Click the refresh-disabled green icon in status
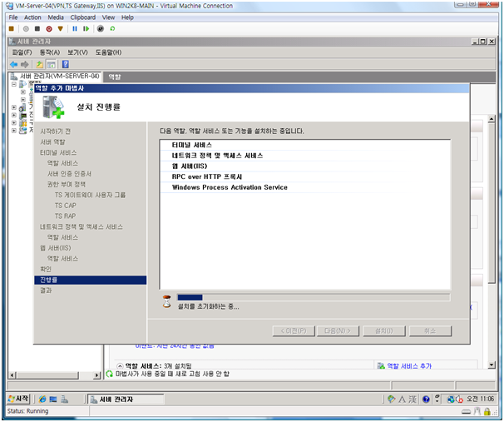This screenshot has width=504, height=422. click(x=110, y=374)
